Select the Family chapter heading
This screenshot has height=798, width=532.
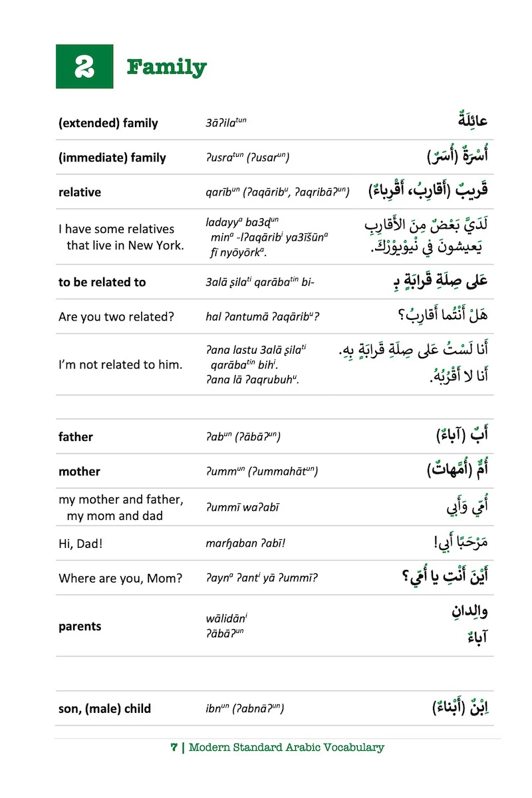tap(167, 67)
